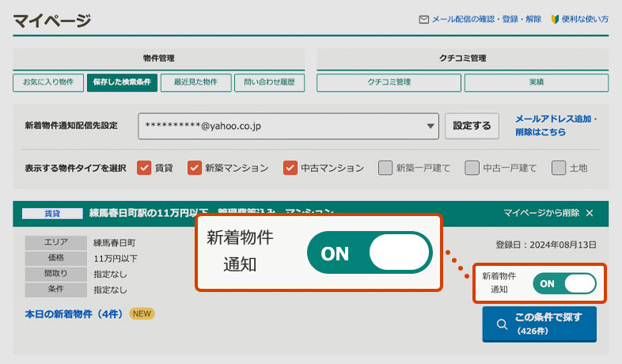The width and height of the screenshot is (622, 364).
Task: Click the クチコミ管理 section header
Action: (462, 59)
